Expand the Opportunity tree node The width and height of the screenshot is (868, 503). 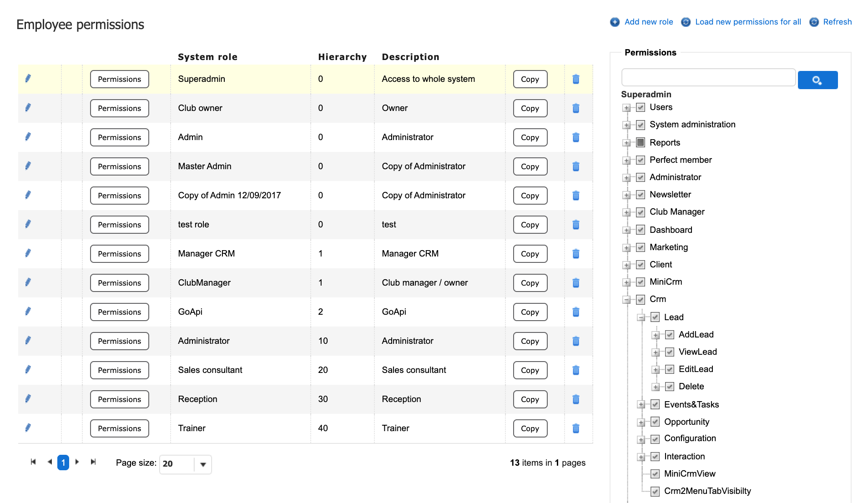[x=641, y=423]
